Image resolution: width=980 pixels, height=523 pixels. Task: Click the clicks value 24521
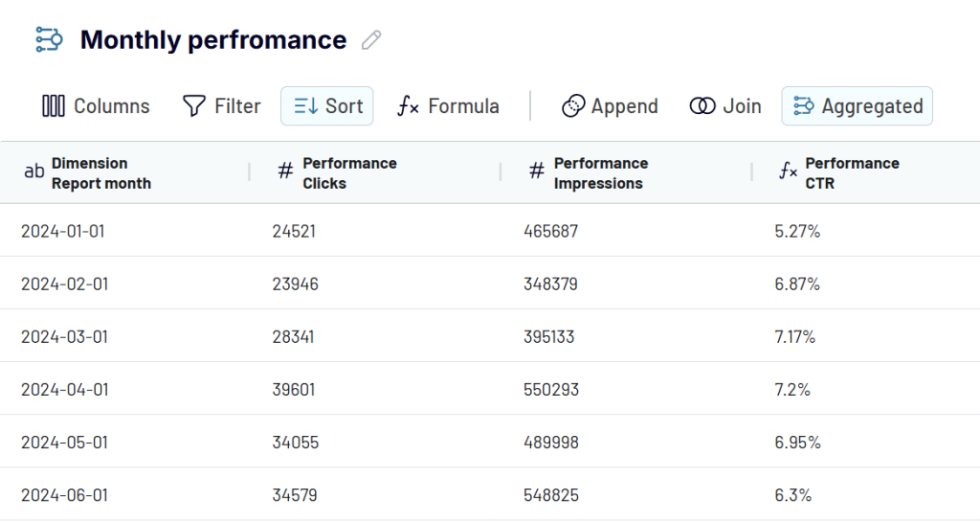point(294,232)
